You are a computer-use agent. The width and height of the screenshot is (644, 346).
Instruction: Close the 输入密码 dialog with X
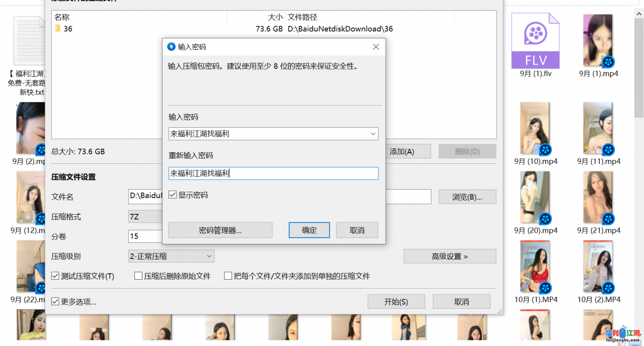point(375,47)
